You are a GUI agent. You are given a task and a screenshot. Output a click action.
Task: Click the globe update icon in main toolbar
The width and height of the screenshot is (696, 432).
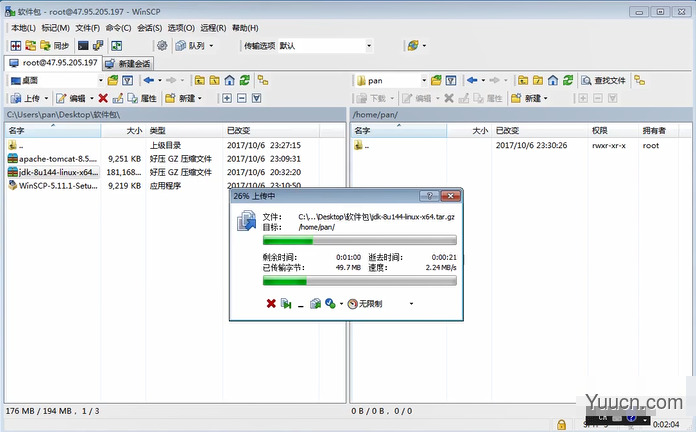[413, 45]
